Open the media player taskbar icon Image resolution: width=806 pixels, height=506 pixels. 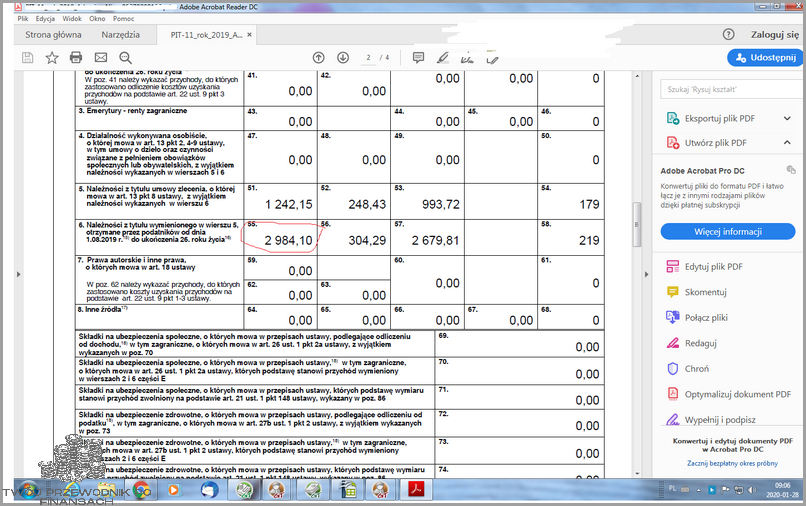[x=174, y=490]
